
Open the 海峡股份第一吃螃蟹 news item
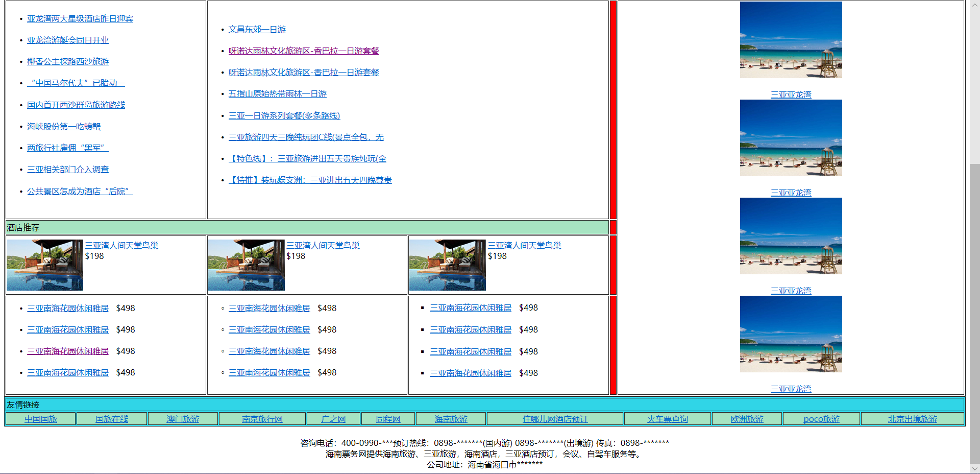[64, 127]
